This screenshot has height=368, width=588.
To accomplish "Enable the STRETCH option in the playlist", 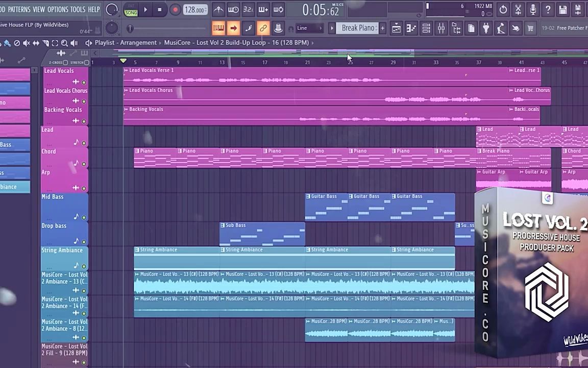I will 86,62.
